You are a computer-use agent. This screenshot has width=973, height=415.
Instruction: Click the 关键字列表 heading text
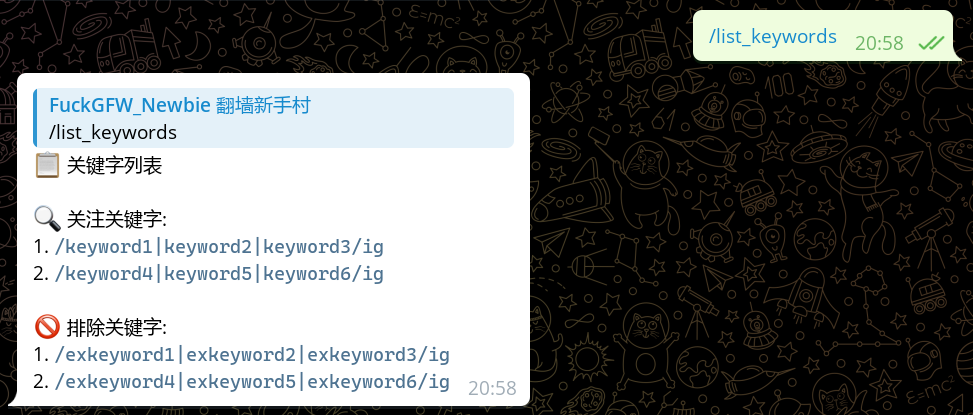[114, 166]
